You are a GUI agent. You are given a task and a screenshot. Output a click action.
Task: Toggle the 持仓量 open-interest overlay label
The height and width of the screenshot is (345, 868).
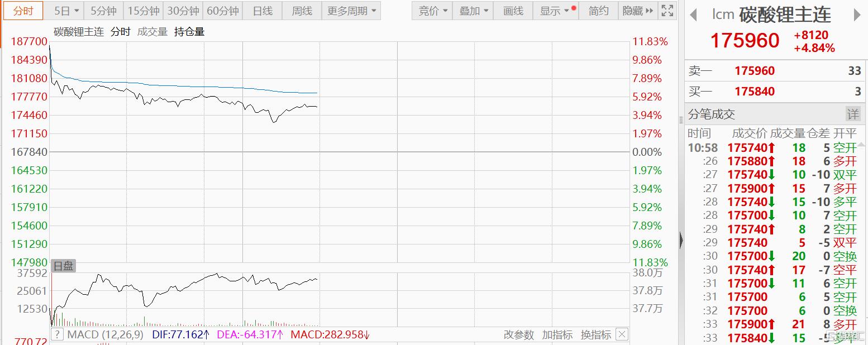(x=189, y=32)
